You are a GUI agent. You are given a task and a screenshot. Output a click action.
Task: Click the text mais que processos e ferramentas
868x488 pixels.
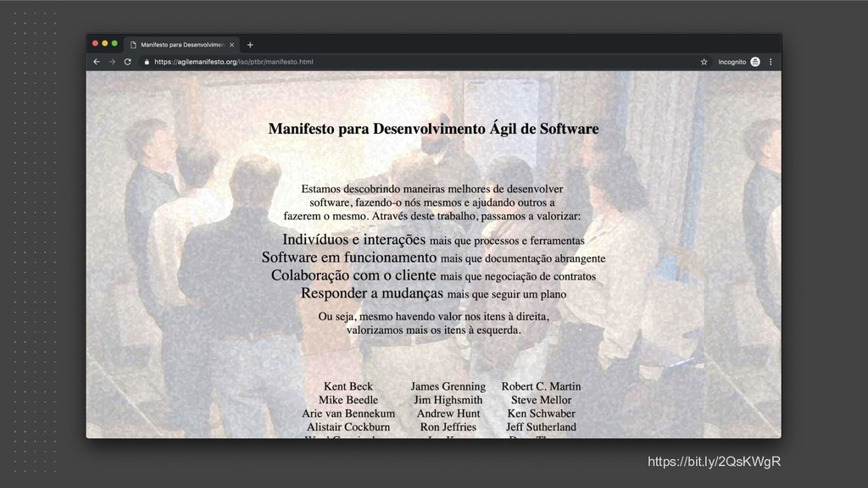507,241
